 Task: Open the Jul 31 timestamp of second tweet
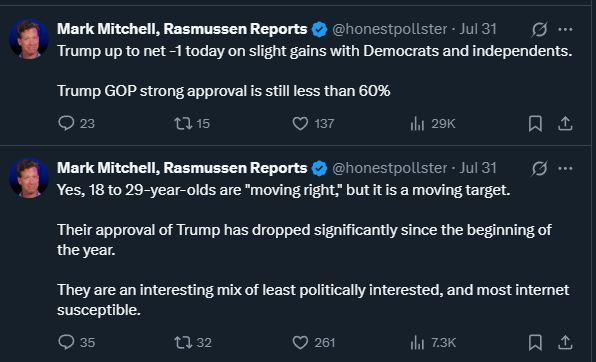pos(478,168)
